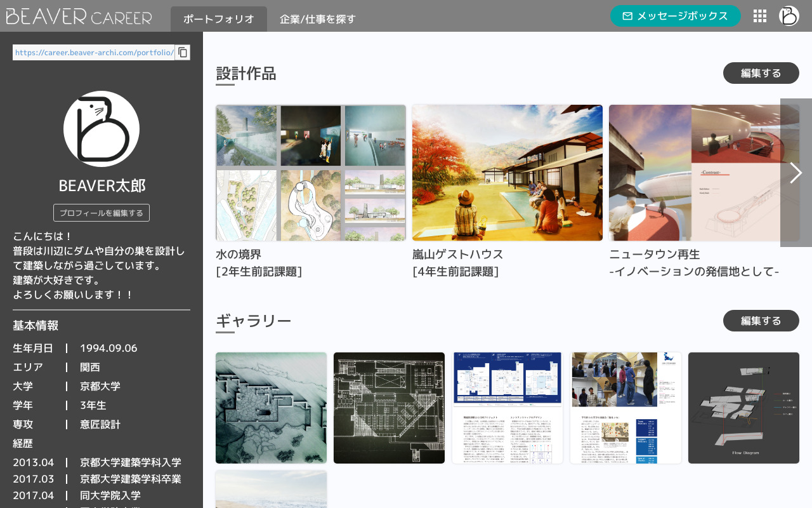The height and width of the screenshot is (508, 812).
Task: Show next design works with arrow
Action: click(796, 173)
